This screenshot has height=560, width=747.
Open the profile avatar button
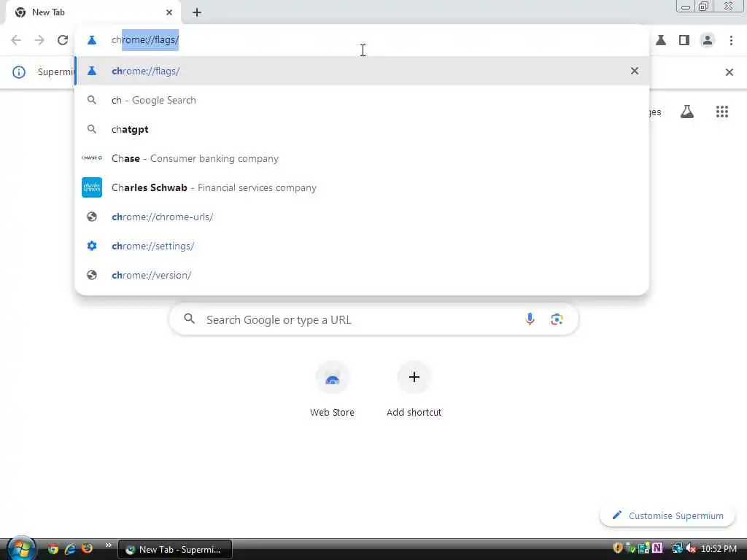click(x=708, y=40)
